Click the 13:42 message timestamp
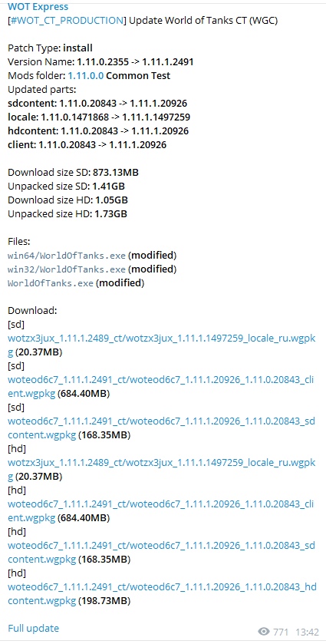Image resolution: width=326 pixels, height=644 pixels. tap(307, 632)
